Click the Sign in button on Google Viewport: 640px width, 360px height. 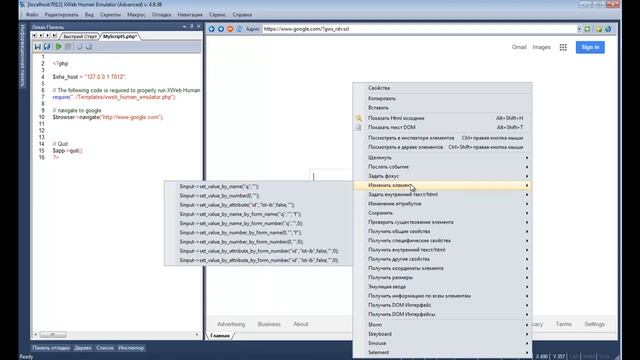click(x=590, y=47)
